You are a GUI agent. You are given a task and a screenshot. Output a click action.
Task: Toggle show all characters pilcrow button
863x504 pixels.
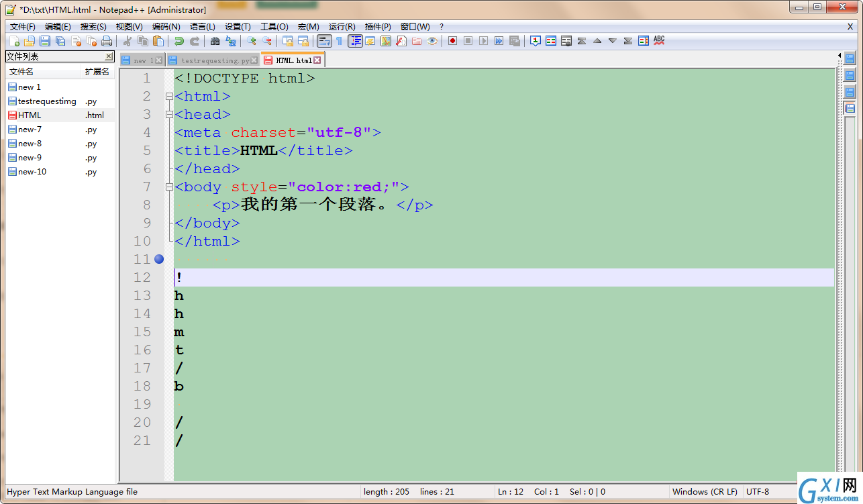click(340, 41)
